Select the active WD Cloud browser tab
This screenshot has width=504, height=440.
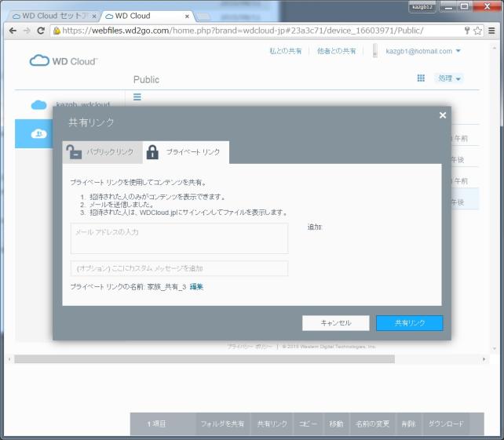(x=148, y=16)
